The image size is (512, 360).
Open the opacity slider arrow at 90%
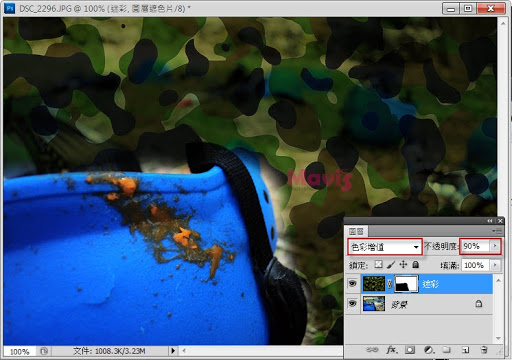[495, 246]
